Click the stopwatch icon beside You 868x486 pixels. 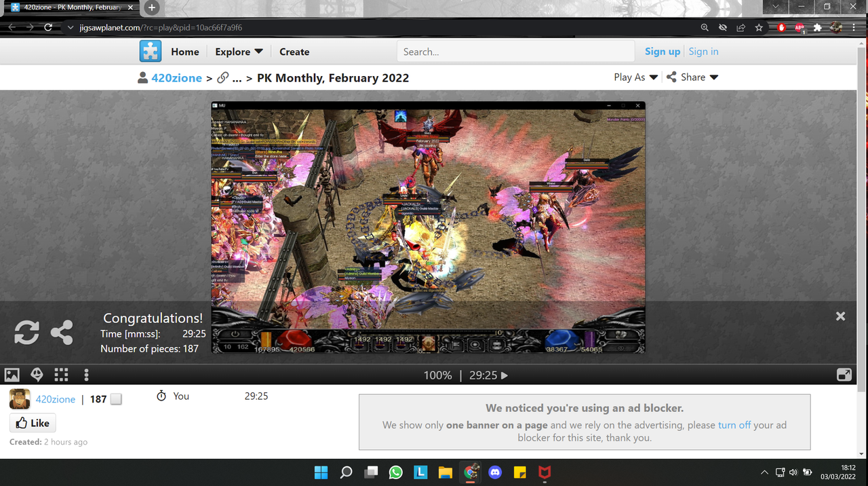[x=161, y=396]
